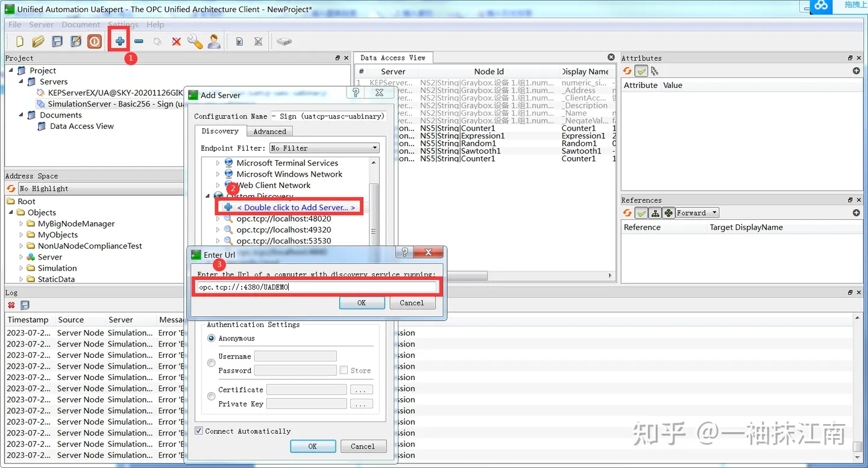Open the Server menu
This screenshot has height=468, width=868.
pos(41,25)
